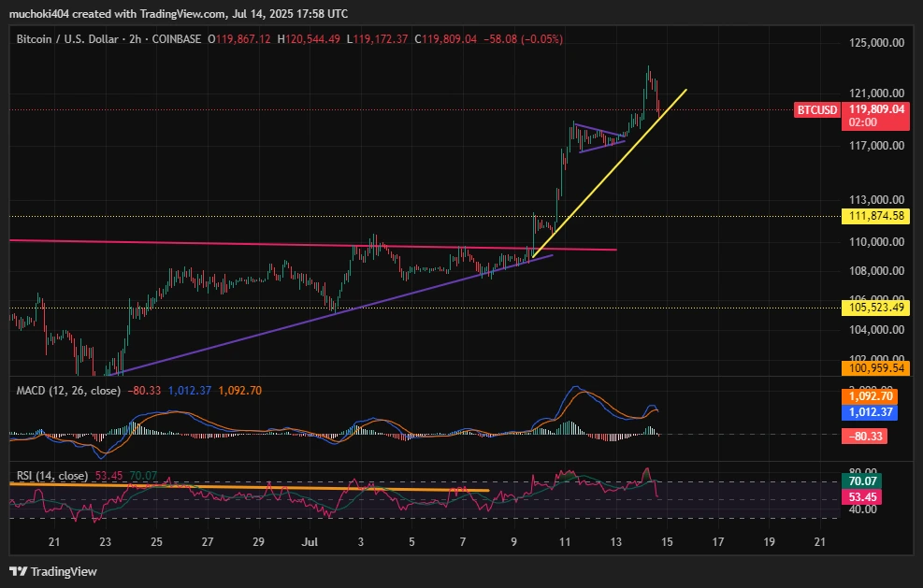
Task: Click the yellow 111,874.58 price label
Action: pos(873,216)
